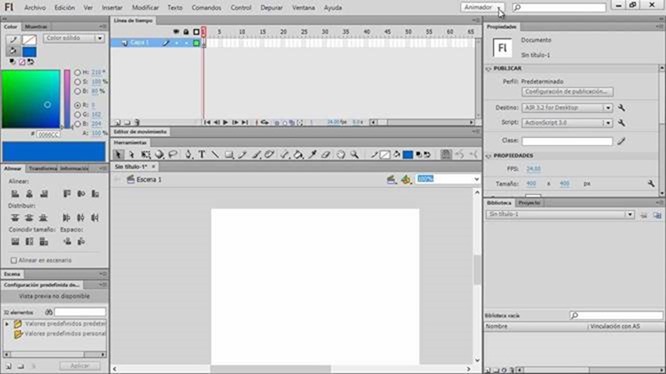This screenshot has width=666, height=374.
Task: Select the Eraser tool
Action: [326, 155]
